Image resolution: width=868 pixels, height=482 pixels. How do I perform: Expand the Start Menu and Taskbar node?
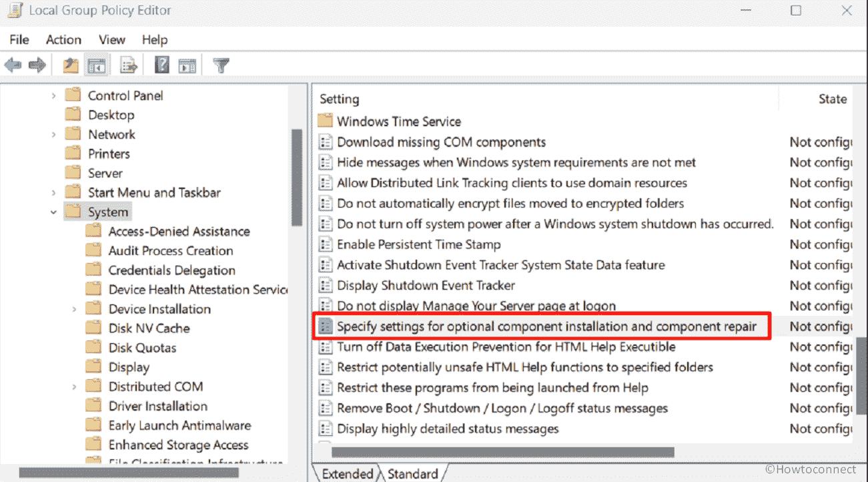[x=54, y=193]
